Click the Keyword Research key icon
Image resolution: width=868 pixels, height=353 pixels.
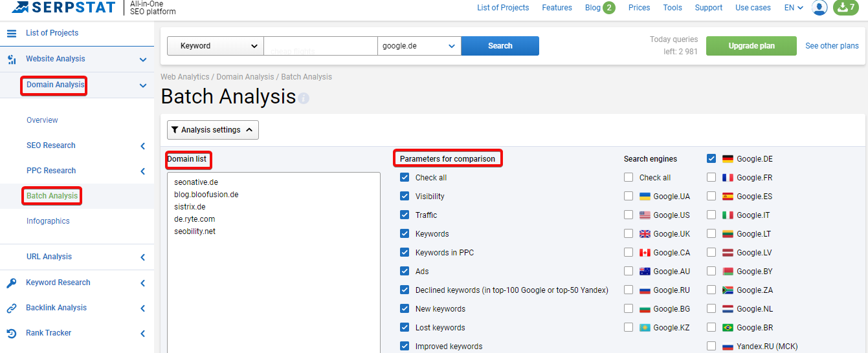coord(12,283)
